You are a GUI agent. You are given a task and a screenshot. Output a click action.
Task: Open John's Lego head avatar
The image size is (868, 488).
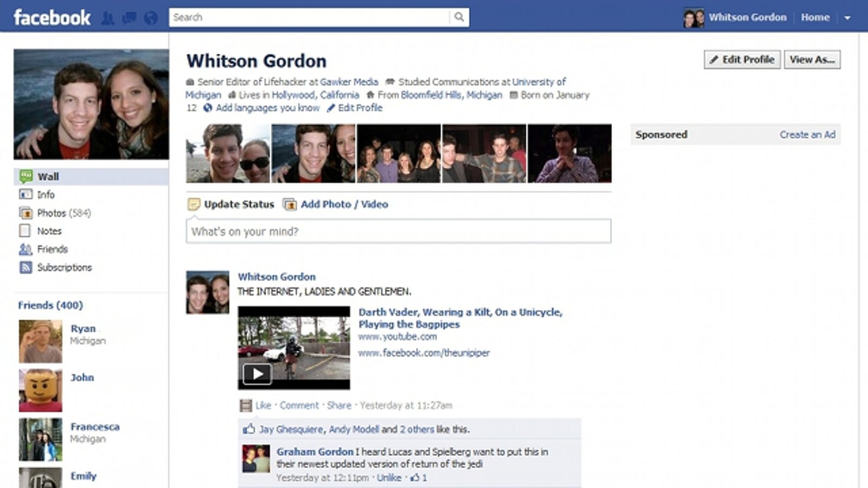pyautogui.click(x=41, y=390)
